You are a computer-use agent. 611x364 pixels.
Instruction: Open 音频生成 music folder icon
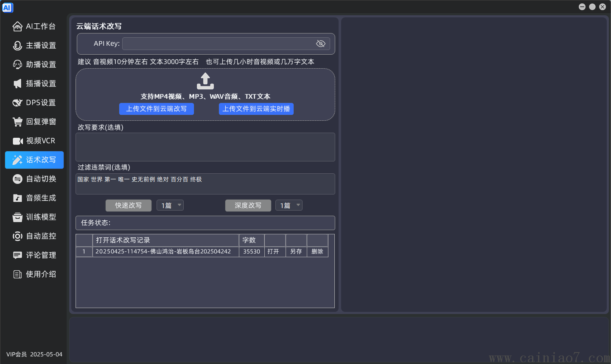coord(17,198)
